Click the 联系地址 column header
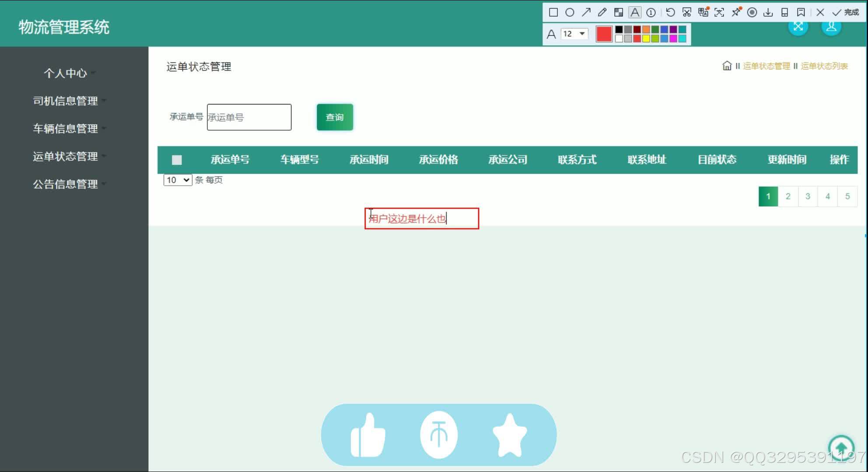 coord(647,160)
